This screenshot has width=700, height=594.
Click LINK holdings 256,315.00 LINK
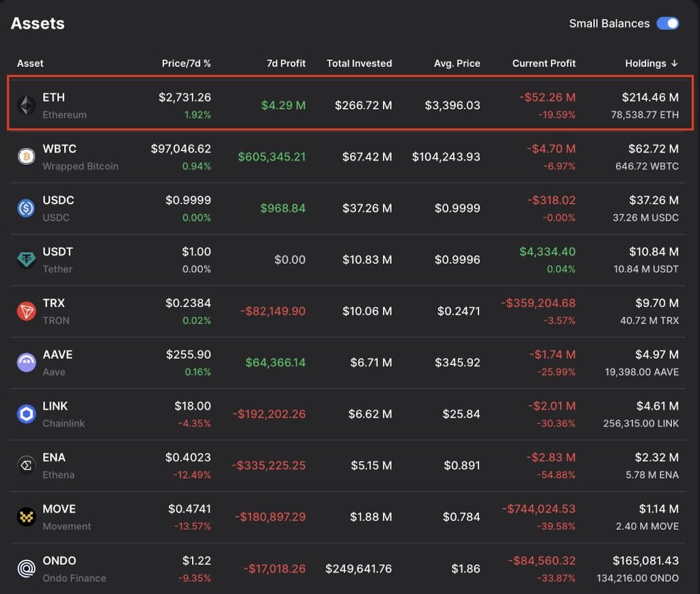[x=641, y=424]
